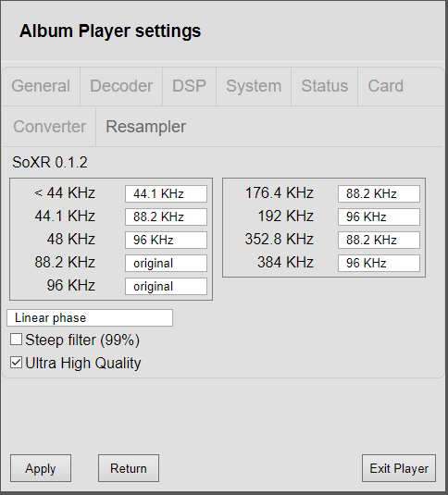Select the DSP tab
The image size is (448, 495).
pyautogui.click(x=189, y=86)
